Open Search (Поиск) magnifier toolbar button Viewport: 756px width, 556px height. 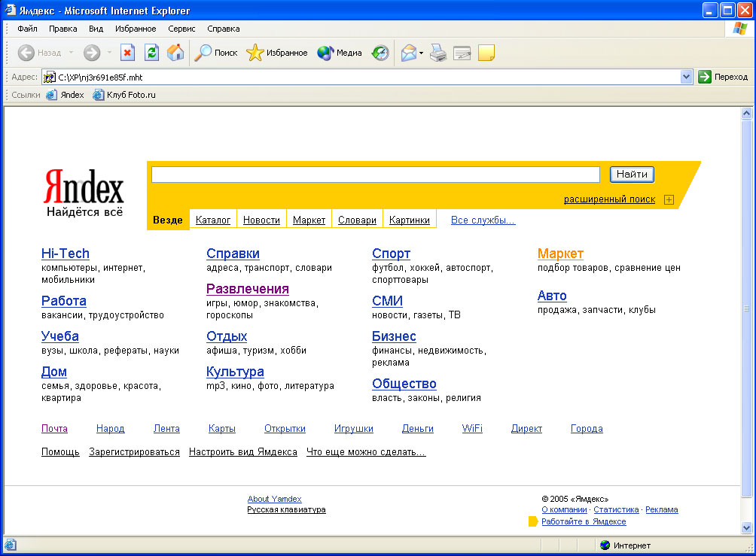point(216,53)
